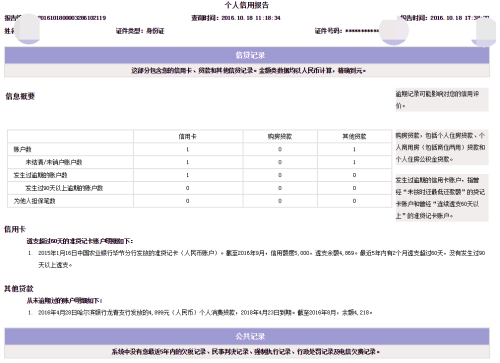This screenshot has height=363, width=500.
Task: Click the side note '逾期记录可能影响对您的信用评价'
Action: pos(442,100)
